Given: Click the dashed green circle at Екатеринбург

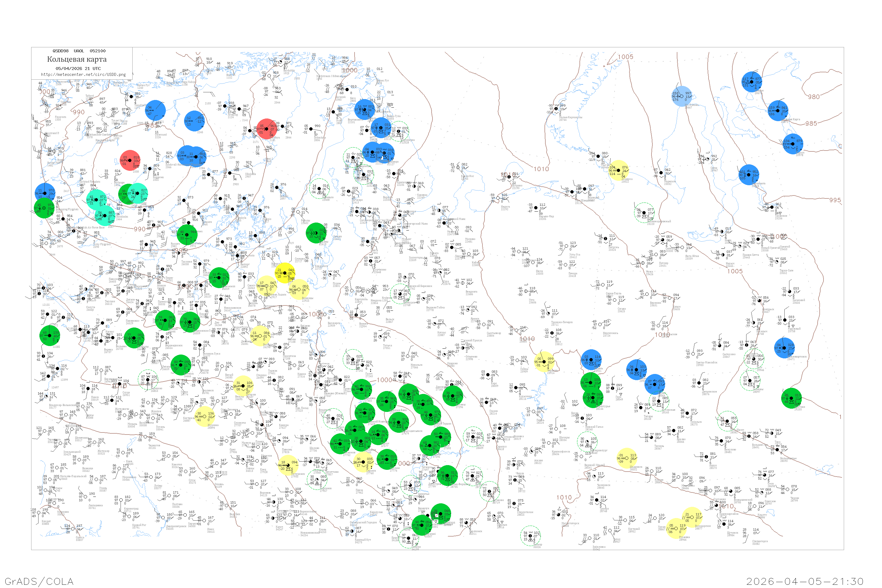Looking at the screenshot, I should point(587,441).
